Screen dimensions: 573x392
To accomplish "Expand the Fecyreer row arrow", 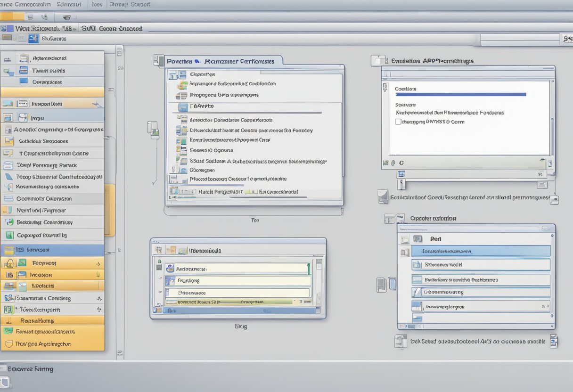I will coord(98,263).
